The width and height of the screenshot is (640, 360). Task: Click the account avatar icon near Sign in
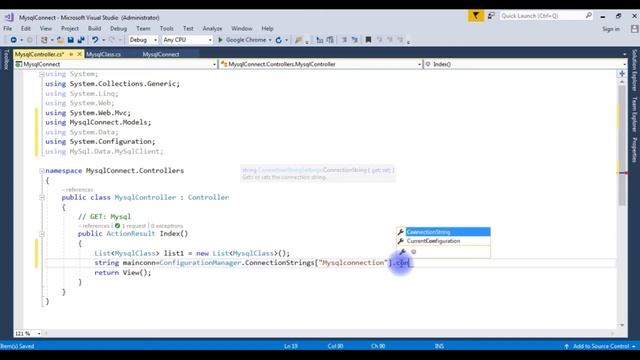[x=634, y=29]
